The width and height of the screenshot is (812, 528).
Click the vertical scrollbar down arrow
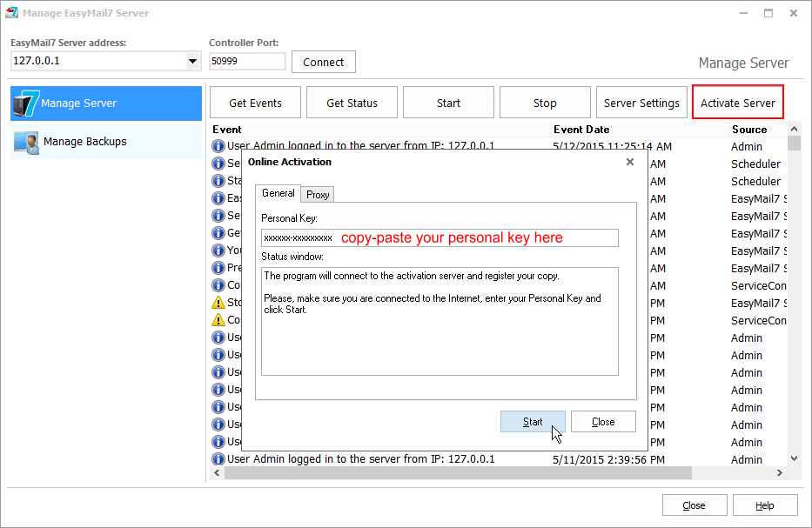pyautogui.click(x=794, y=458)
